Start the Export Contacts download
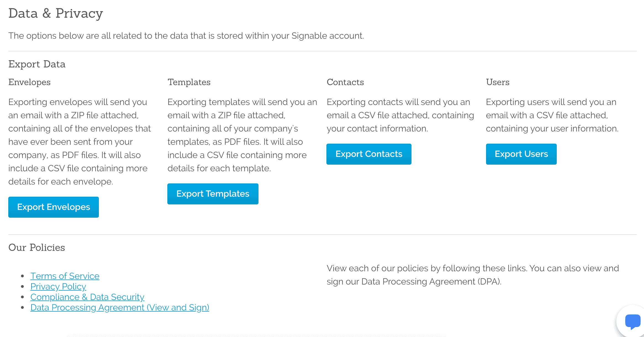 (x=369, y=154)
